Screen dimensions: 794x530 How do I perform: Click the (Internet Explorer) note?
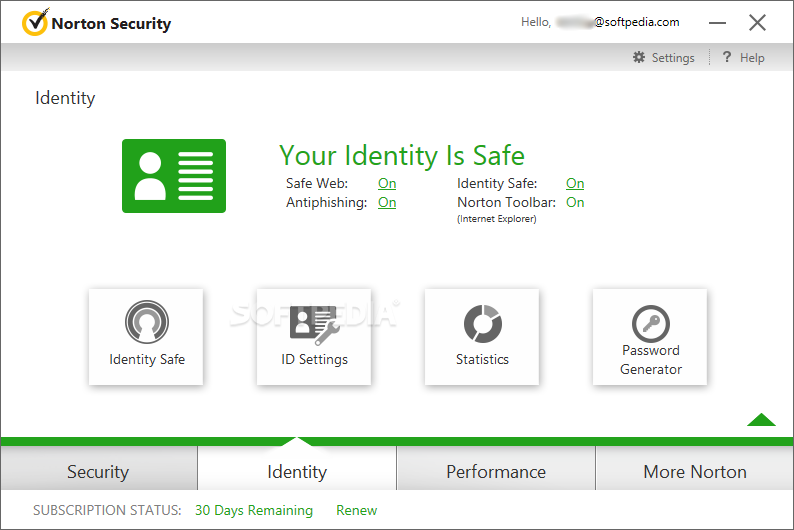point(497,219)
